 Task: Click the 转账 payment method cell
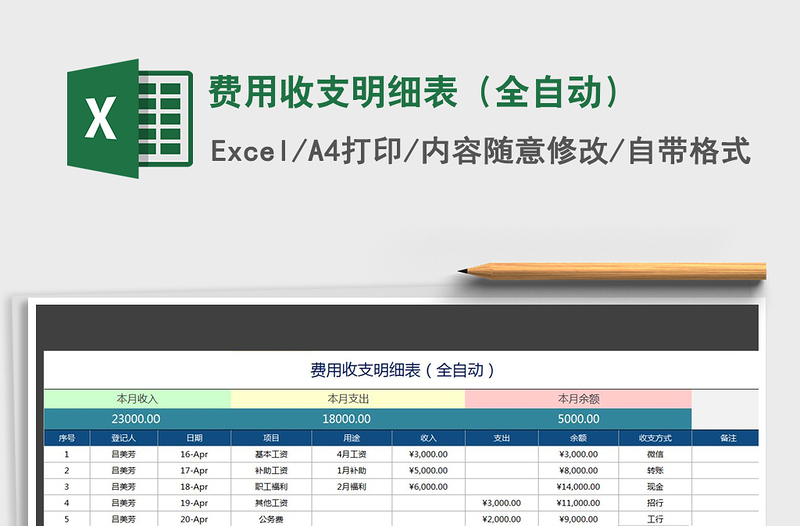click(x=655, y=470)
